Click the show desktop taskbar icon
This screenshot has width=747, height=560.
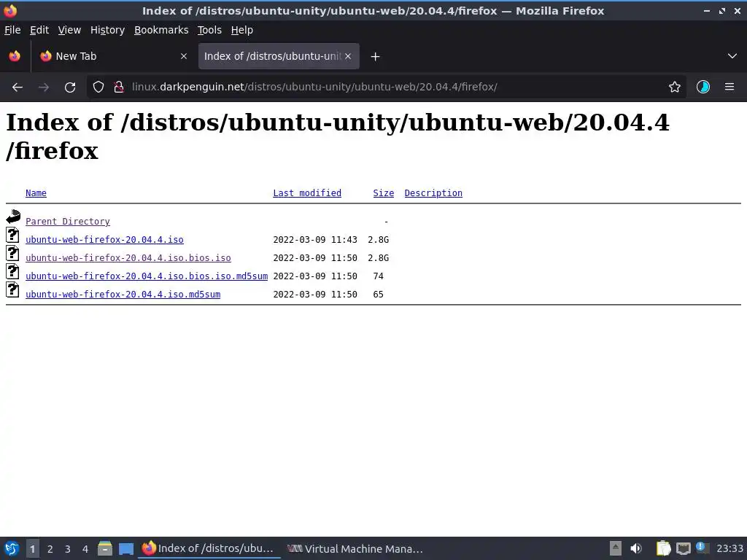pos(126,548)
